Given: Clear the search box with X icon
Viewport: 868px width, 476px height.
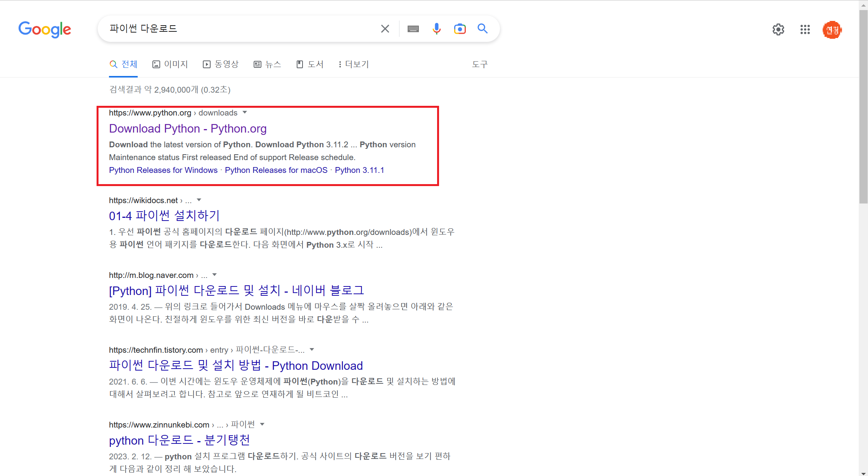Looking at the screenshot, I should point(385,29).
